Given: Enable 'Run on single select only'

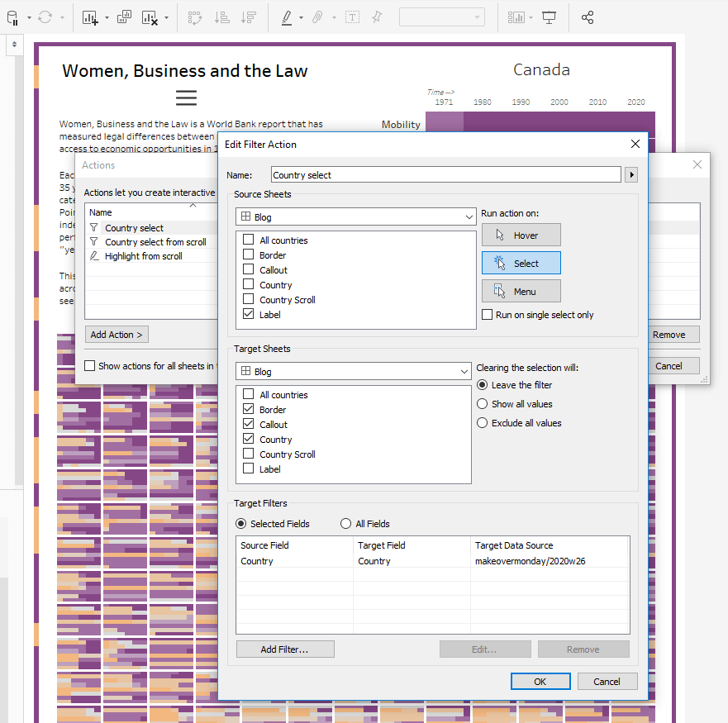Looking at the screenshot, I should coord(488,315).
